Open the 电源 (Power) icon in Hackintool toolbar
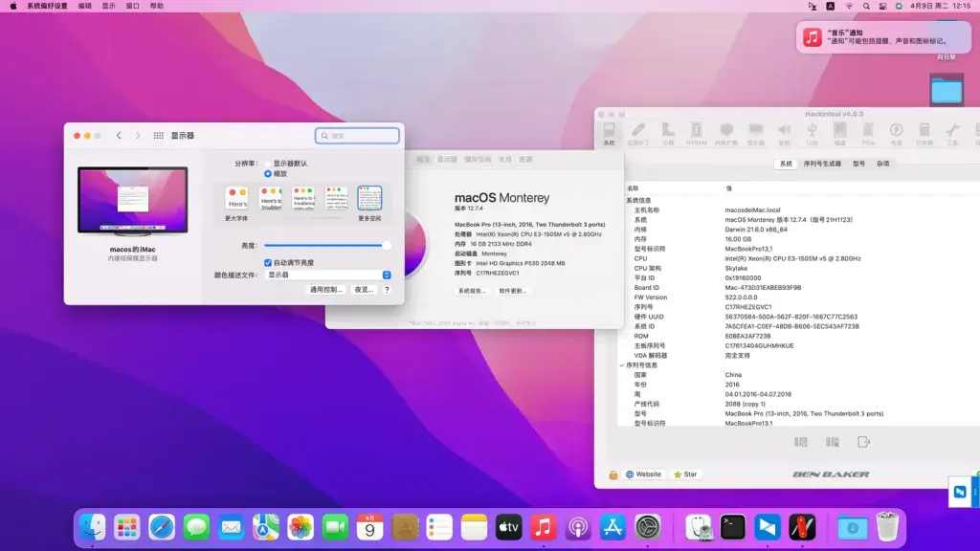980x551 pixels. click(896, 133)
